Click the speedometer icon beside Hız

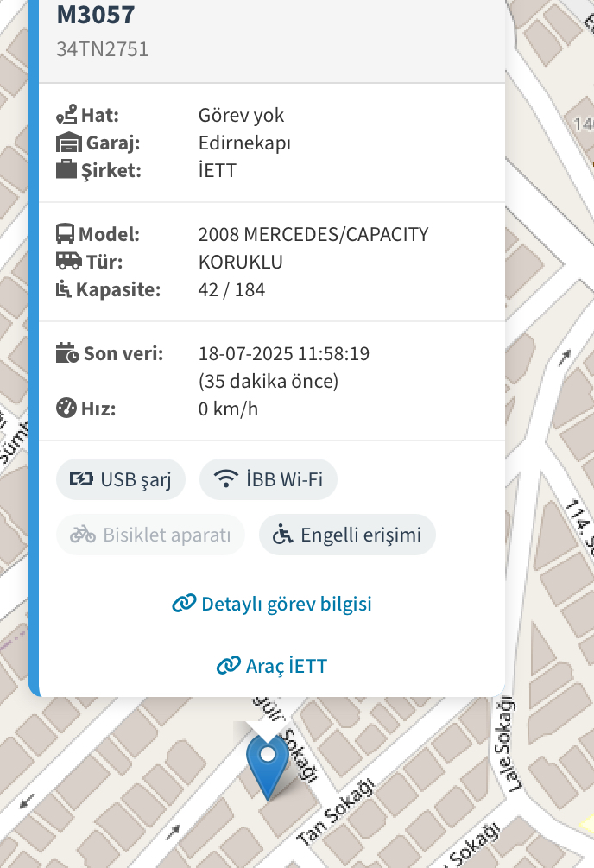66,408
